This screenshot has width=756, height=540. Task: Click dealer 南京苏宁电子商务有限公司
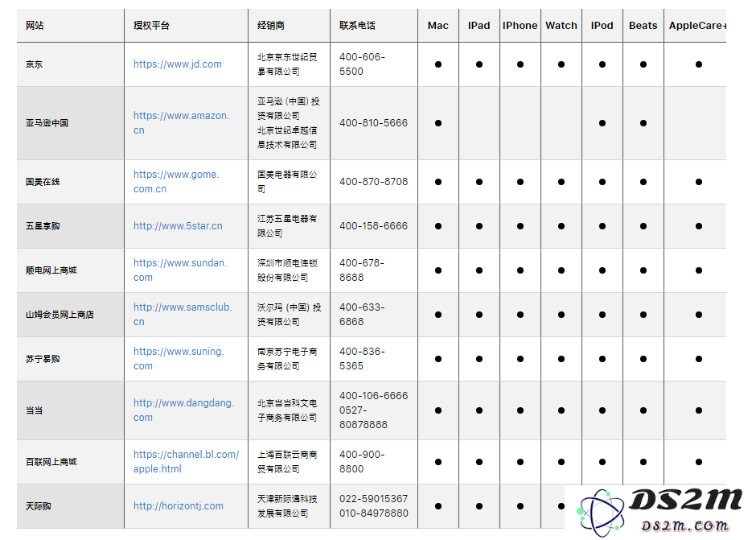287,359
